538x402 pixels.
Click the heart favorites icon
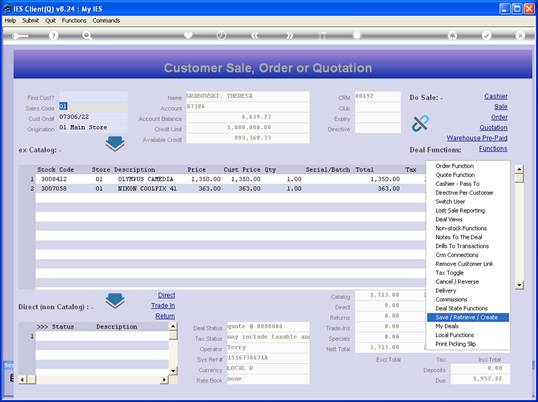pos(188,35)
